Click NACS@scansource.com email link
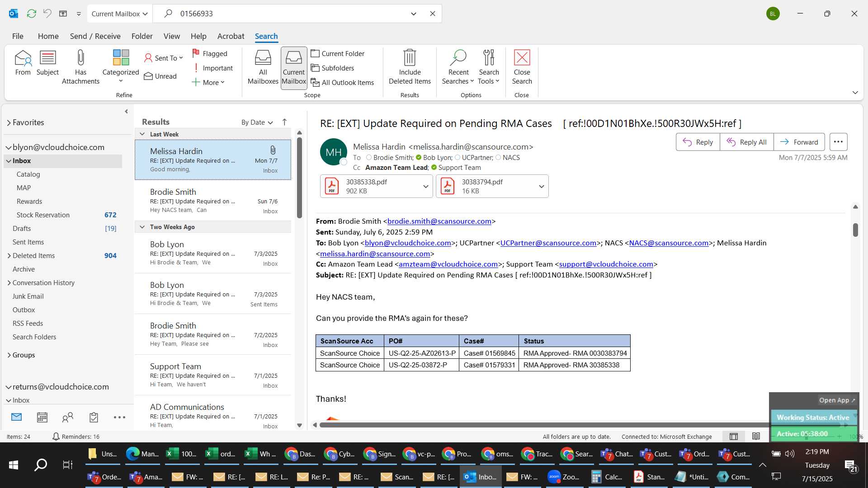This screenshot has width=868, height=488. click(669, 243)
